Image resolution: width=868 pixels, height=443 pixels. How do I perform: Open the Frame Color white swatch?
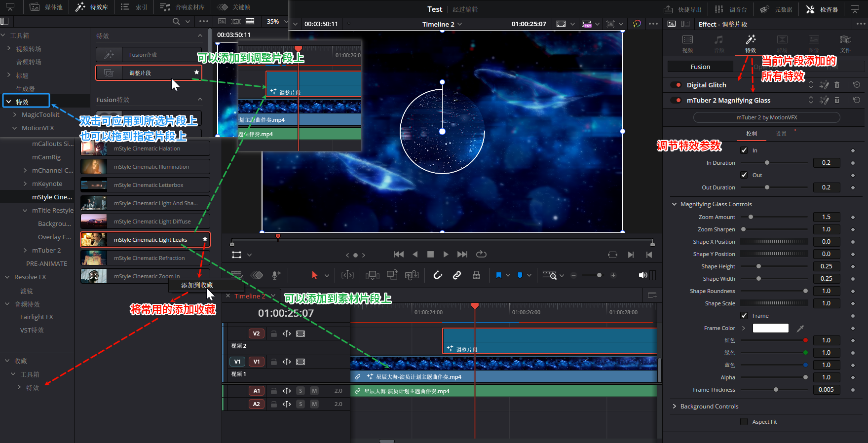(x=770, y=328)
